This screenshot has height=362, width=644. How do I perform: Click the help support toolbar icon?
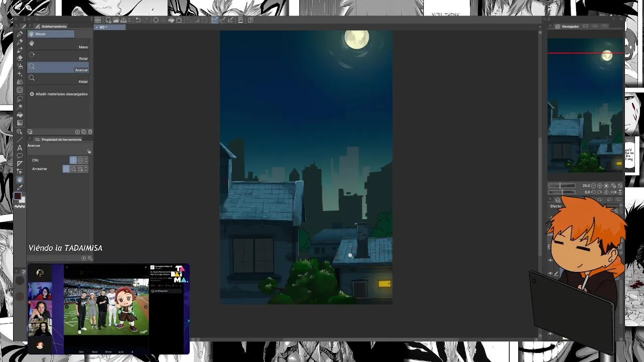pos(251,20)
